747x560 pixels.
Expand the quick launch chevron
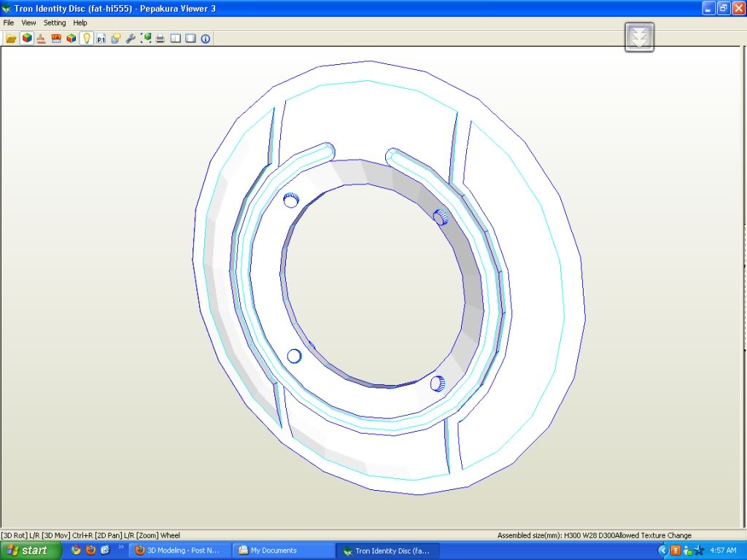pos(121,547)
